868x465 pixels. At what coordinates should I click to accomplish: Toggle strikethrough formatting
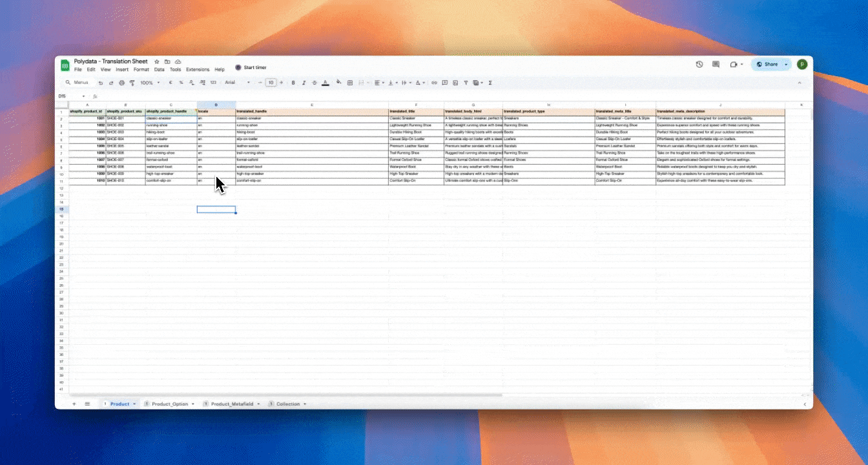pyautogui.click(x=315, y=83)
